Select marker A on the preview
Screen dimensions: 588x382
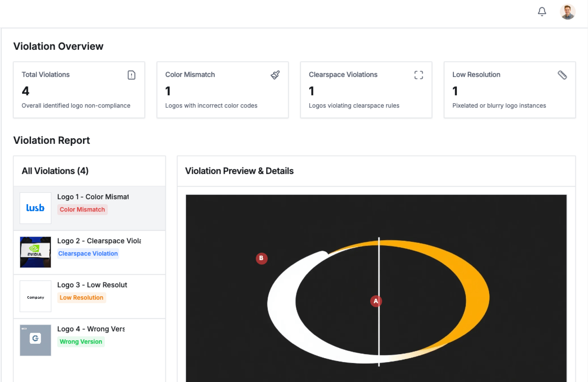[x=376, y=301]
